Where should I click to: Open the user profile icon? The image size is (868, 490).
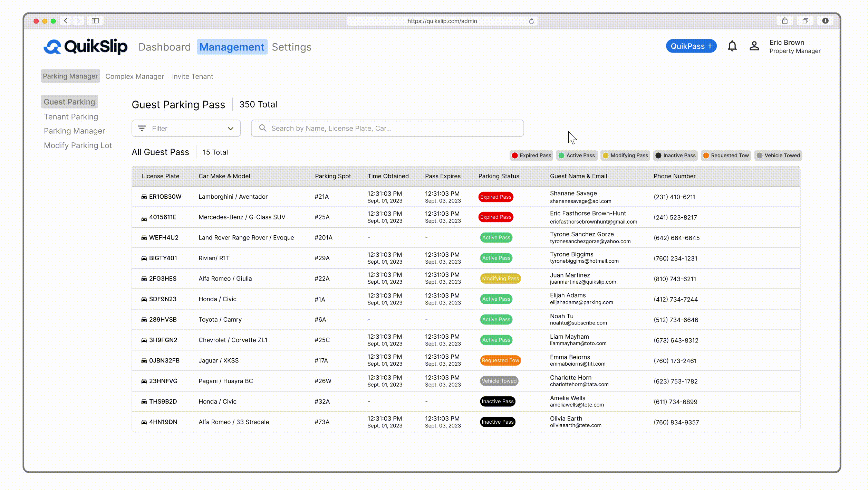pyautogui.click(x=754, y=46)
